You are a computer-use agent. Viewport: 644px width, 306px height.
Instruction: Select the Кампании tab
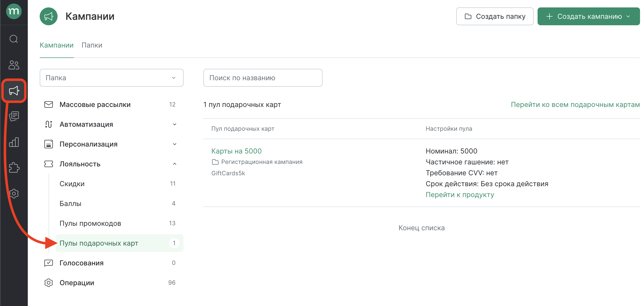57,45
